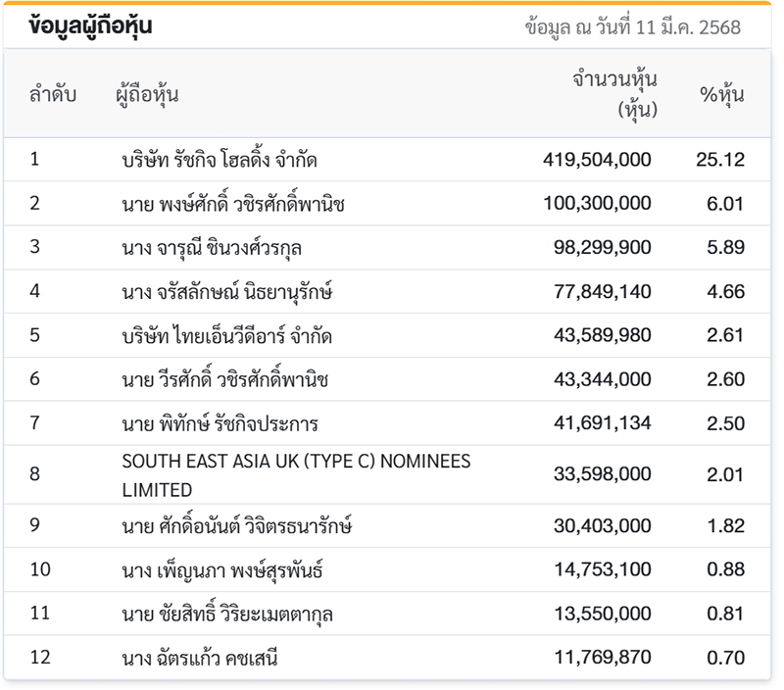Click the %หุ้น column header

(721, 96)
